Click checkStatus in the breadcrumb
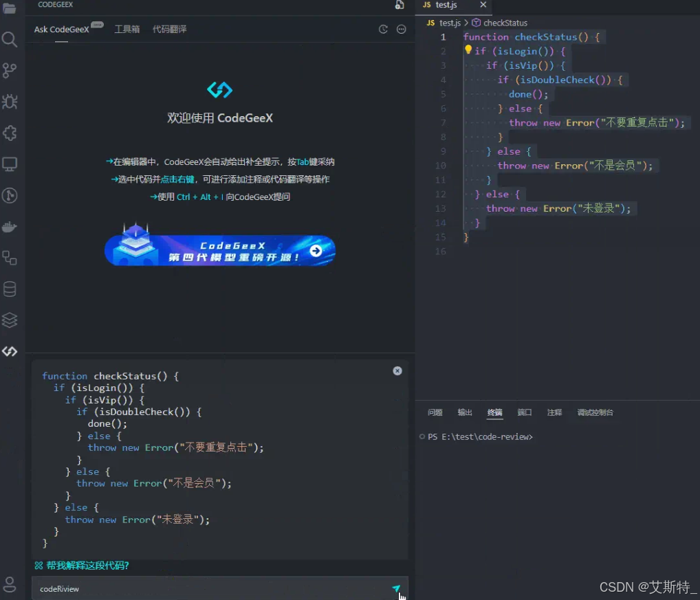The width and height of the screenshot is (700, 600). point(505,23)
